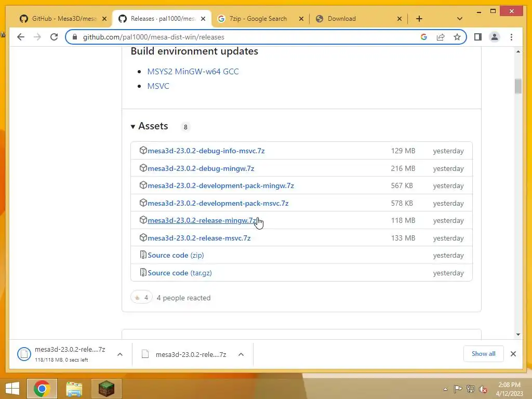Click package icon beside development-pack-mingw.7z
The image size is (532, 399).
coord(143,185)
